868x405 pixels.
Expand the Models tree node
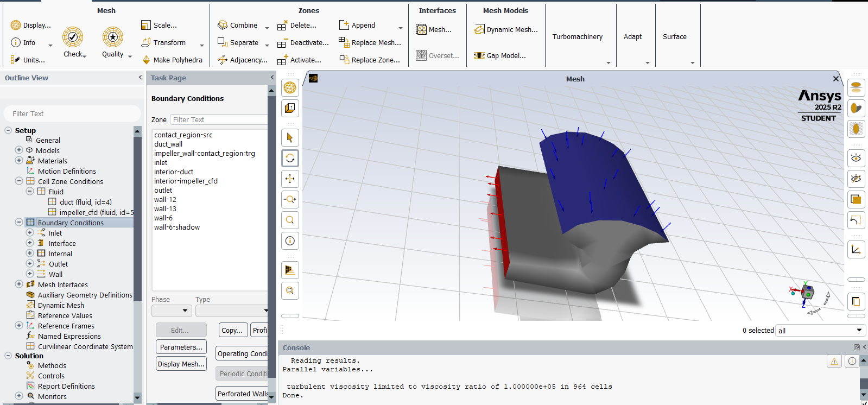pyautogui.click(x=19, y=150)
